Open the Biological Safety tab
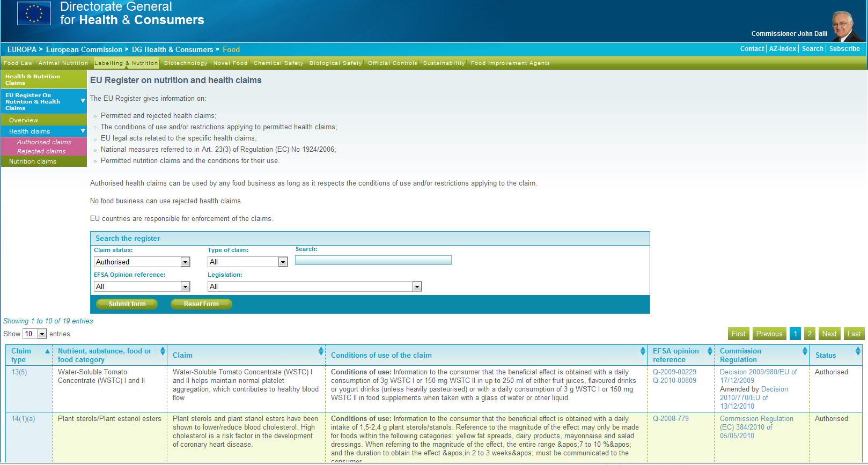The width and height of the screenshot is (868, 465). [x=336, y=63]
